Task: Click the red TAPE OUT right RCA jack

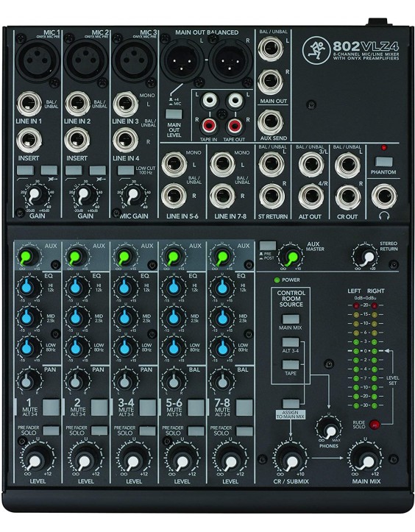Action: (235, 126)
